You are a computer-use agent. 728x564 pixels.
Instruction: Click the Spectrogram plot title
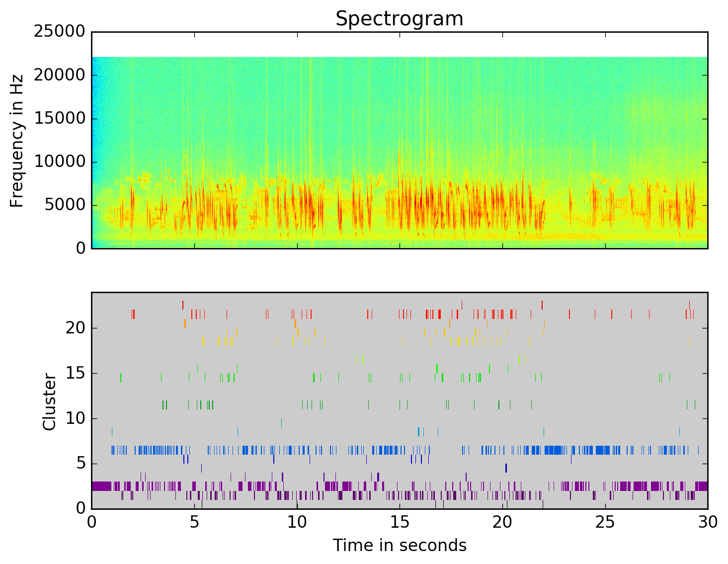pos(399,19)
